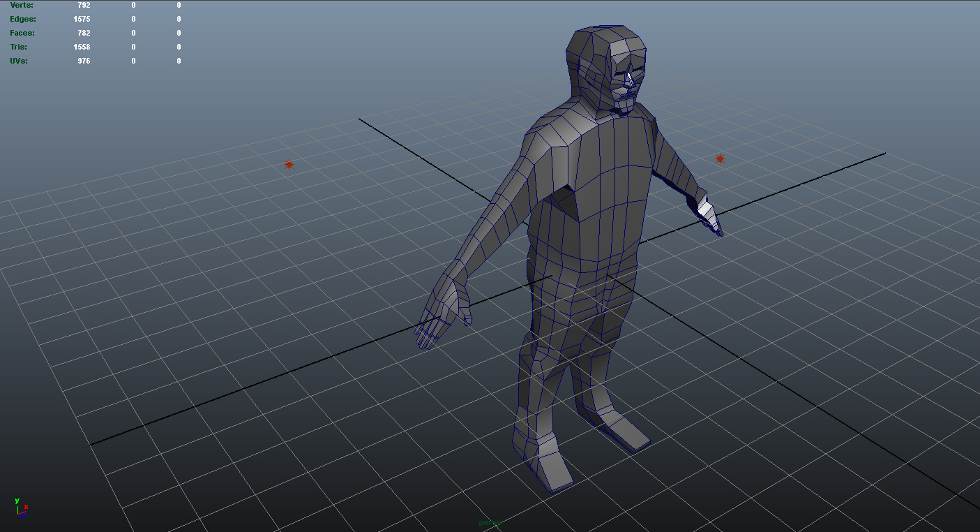This screenshot has height=532, width=980.
Task: Click the Edges count in the HUD
Action: click(x=82, y=19)
